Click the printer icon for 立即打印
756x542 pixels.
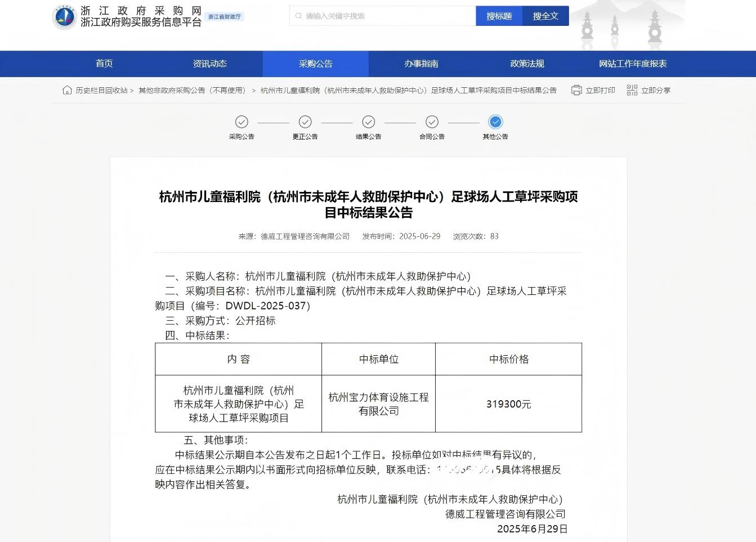(576, 90)
